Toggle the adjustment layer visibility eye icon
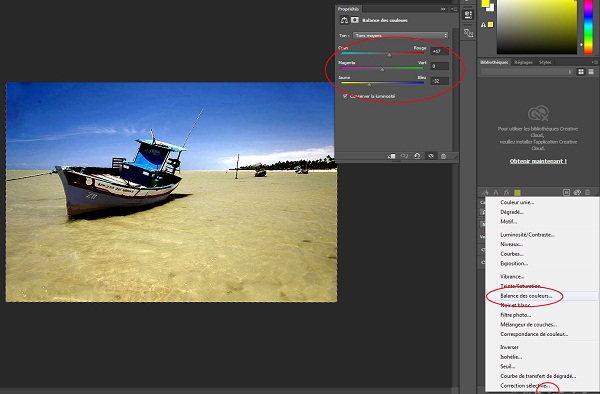 click(431, 156)
